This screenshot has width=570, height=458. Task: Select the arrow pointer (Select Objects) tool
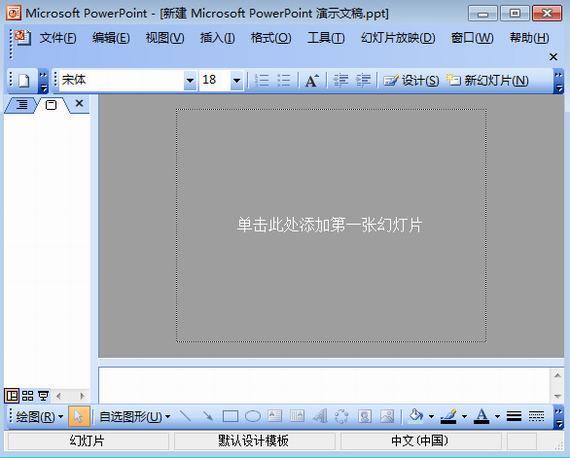(x=79, y=416)
